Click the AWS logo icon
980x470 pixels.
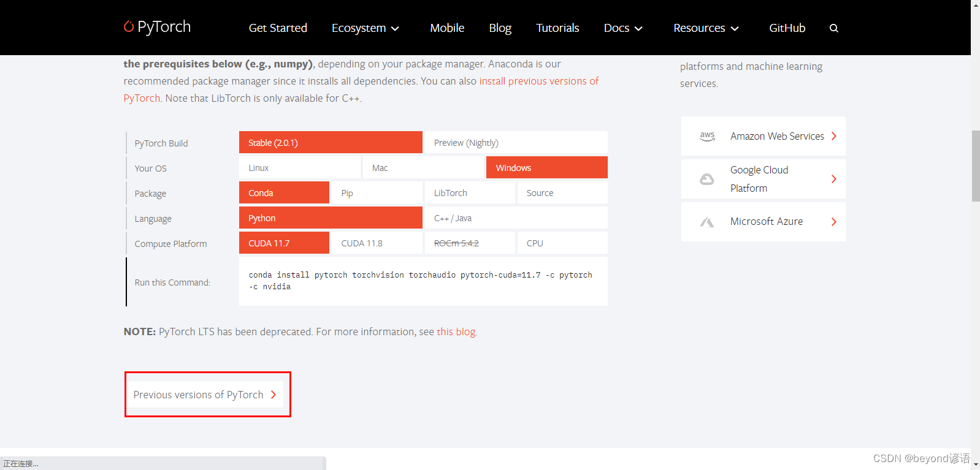[x=707, y=136]
